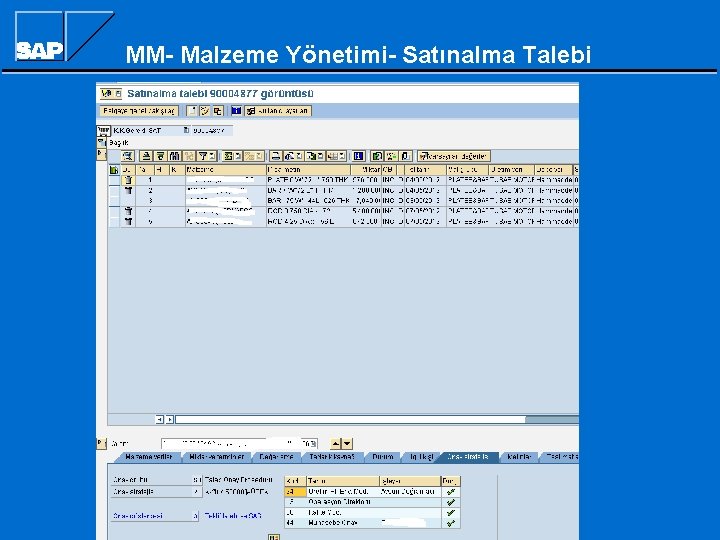Click the Muhasebe Onay release row text
Screen dimensions: 720x540
pos(333,523)
